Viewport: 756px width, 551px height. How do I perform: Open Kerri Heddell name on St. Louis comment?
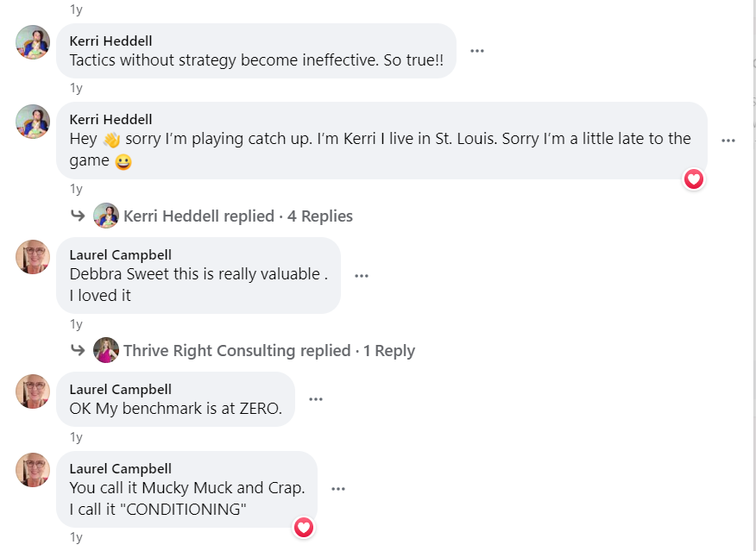pyautogui.click(x=110, y=120)
